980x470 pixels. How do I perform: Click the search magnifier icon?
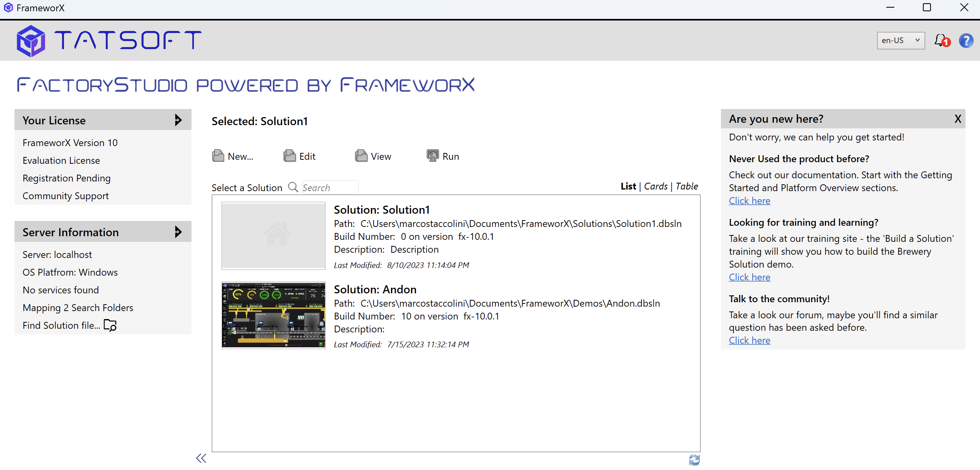[x=293, y=187]
